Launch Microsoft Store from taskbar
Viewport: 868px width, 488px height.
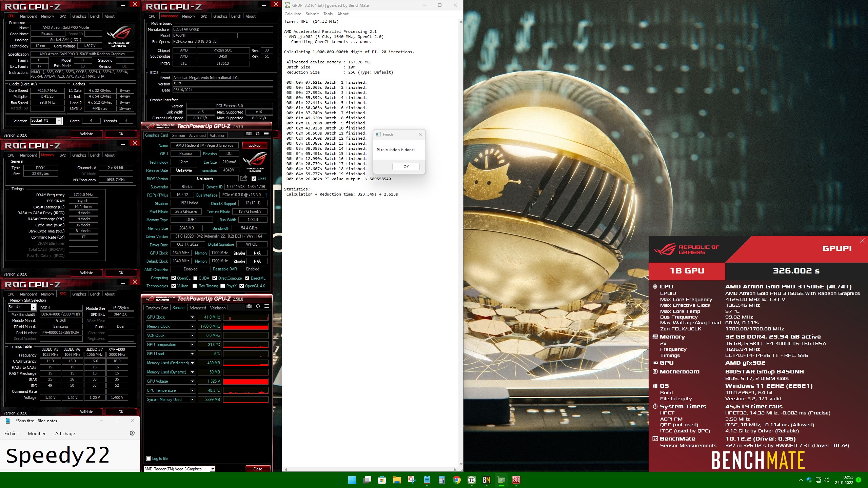tap(382, 480)
